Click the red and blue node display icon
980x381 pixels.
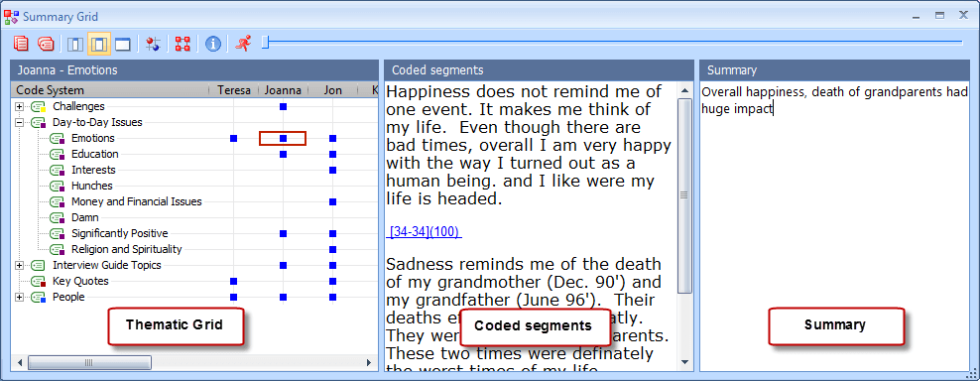[153, 44]
